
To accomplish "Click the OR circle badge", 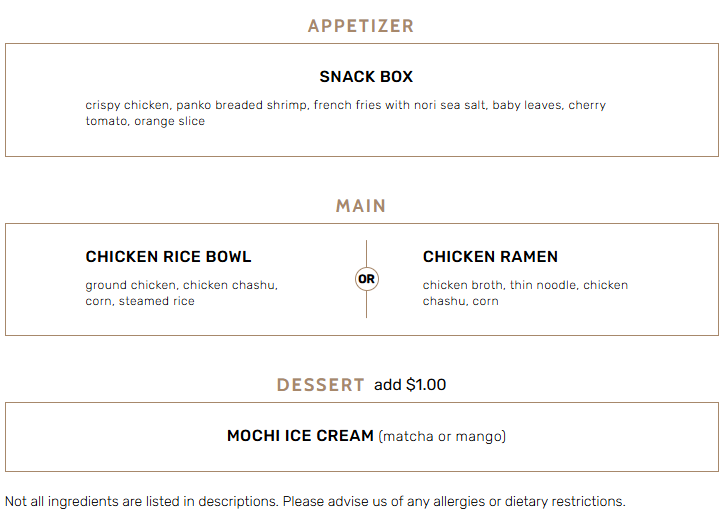I will [367, 279].
